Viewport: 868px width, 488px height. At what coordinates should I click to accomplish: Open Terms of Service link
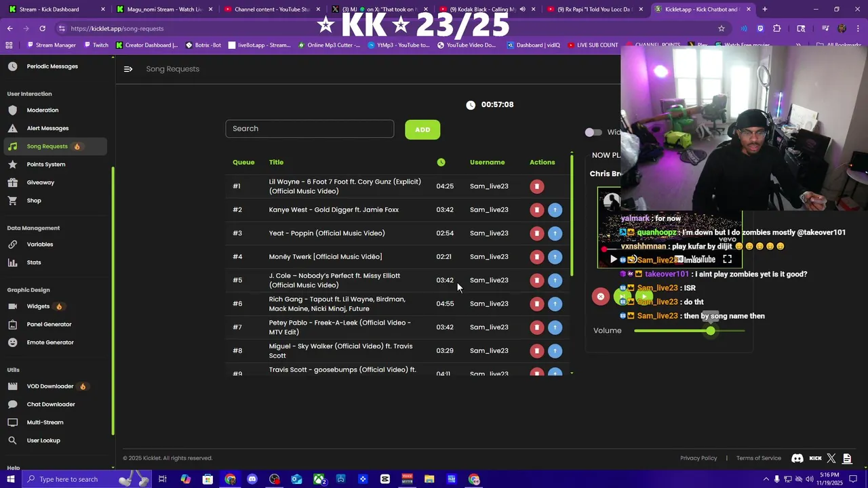point(759,458)
